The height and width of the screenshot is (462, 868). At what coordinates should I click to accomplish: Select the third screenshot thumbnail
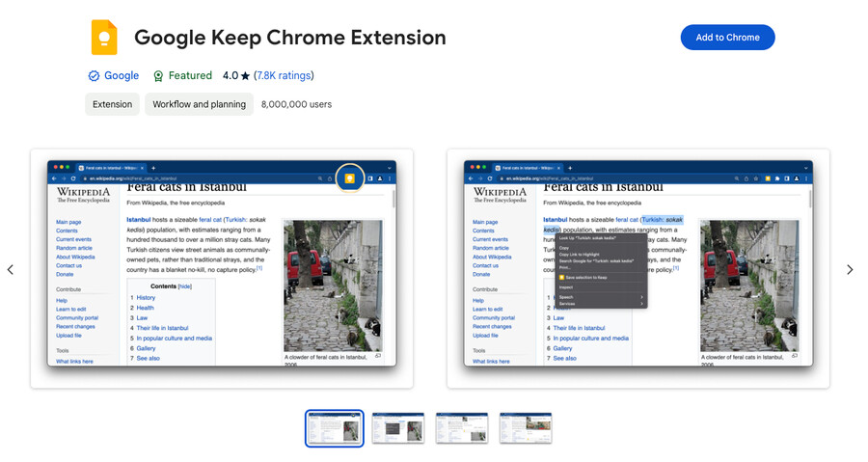462,428
